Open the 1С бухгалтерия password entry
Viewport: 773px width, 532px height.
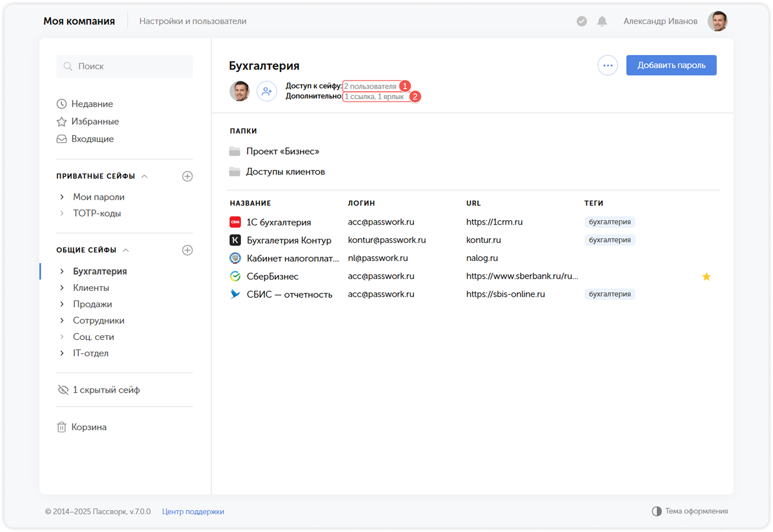pos(279,222)
